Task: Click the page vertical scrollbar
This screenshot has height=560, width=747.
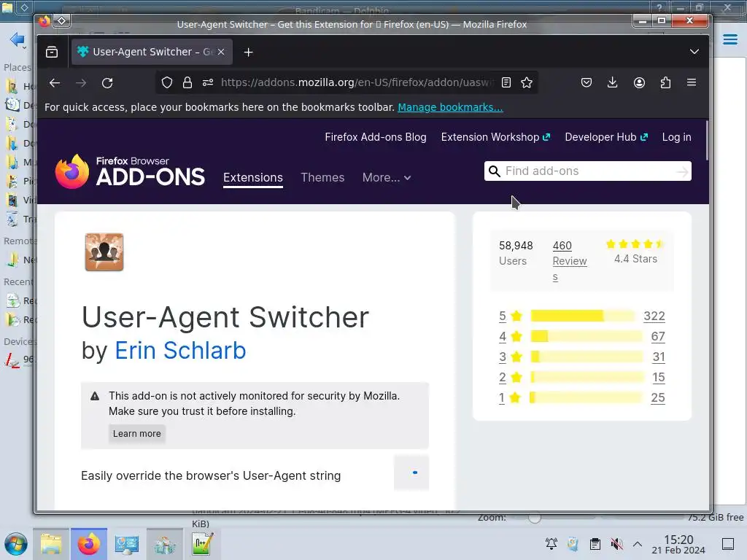Action: (707, 141)
